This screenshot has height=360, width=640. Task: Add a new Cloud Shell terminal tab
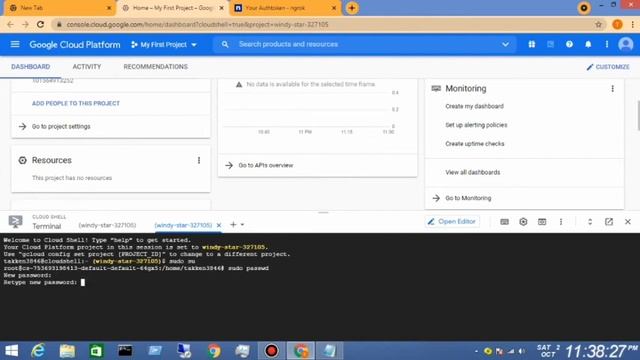(x=233, y=224)
